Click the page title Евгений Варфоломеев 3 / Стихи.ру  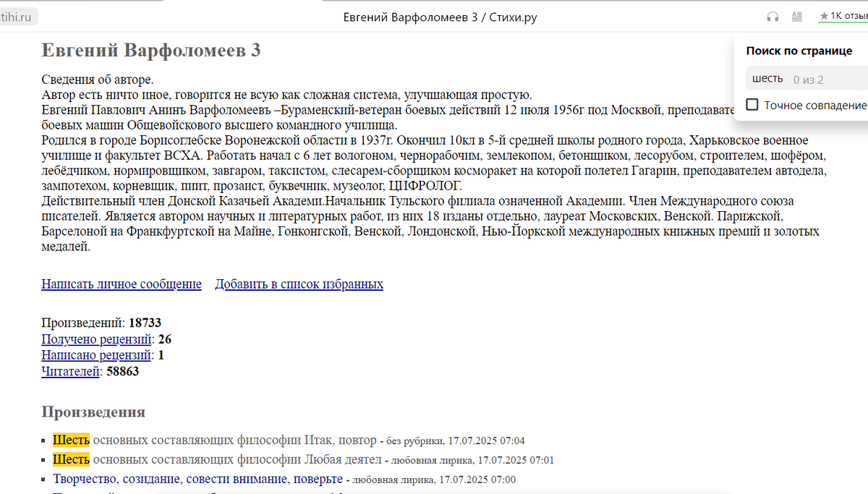tap(440, 17)
